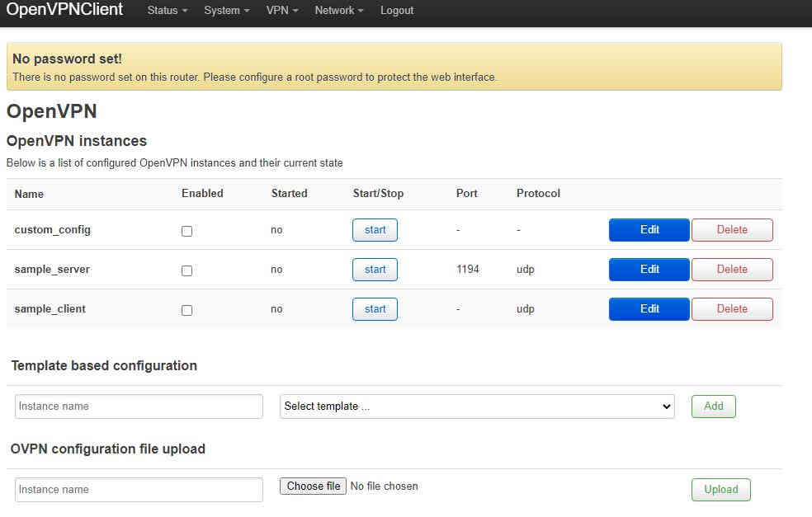The image size is (812, 517).
Task: Enable the sample_server instance checkbox
Action: point(187,270)
